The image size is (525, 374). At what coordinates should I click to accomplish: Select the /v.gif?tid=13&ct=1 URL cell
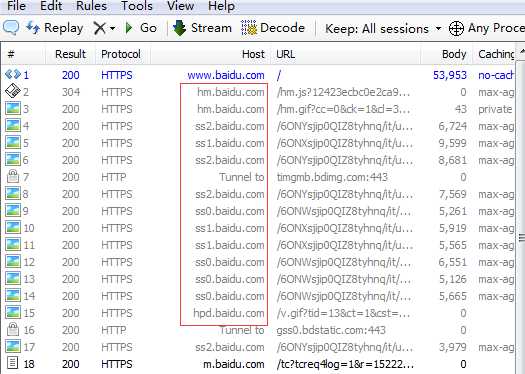coord(344,313)
